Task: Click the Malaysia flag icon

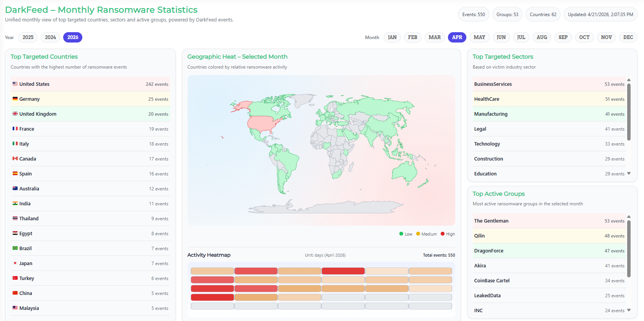Action: coord(15,308)
